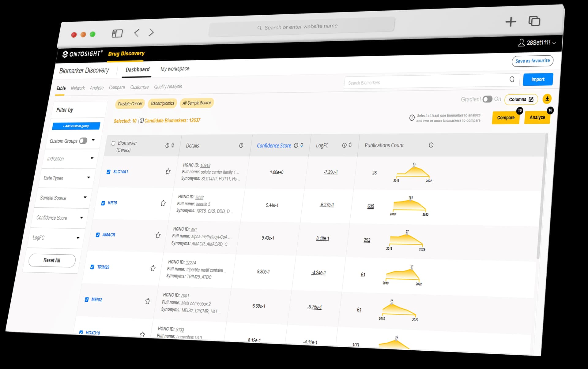The width and height of the screenshot is (588, 369).
Task: Open the My workspace tab
Action: coord(175,69)
